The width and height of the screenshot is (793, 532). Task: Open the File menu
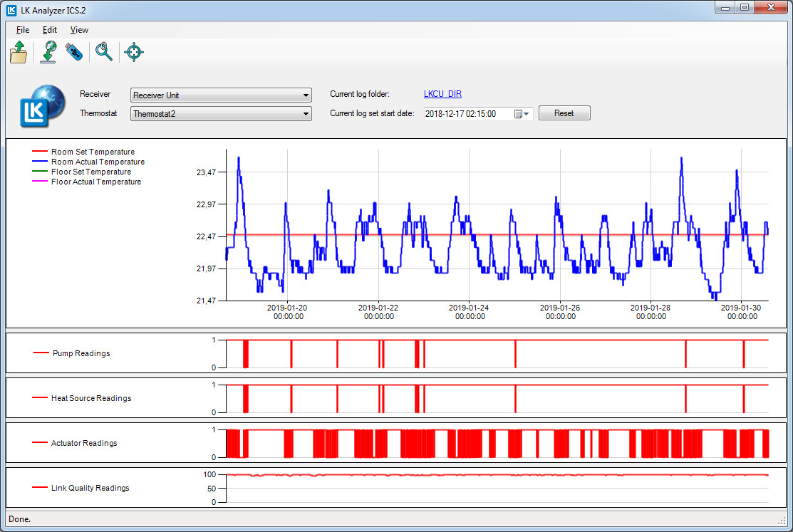(23, 30)
